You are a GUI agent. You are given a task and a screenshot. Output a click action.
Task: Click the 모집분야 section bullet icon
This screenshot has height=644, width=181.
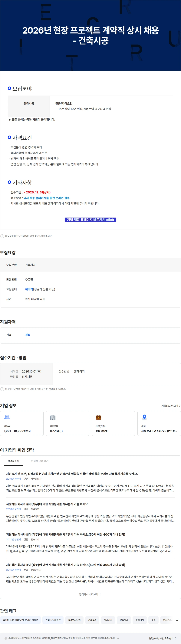click(9, 88)
